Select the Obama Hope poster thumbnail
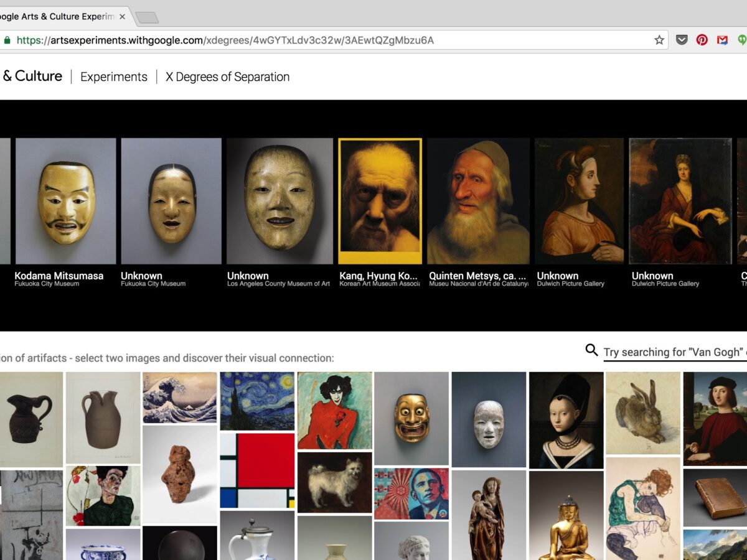 pos(411,493)
